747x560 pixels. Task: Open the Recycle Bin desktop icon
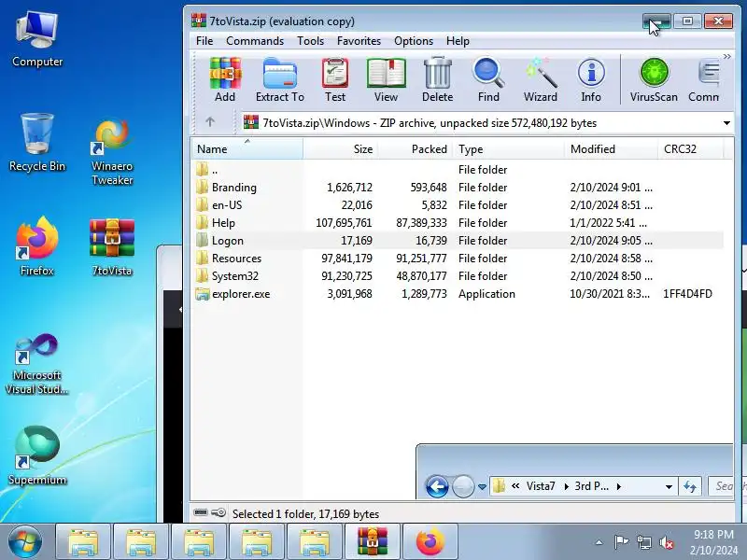click(x=37, y=143)
